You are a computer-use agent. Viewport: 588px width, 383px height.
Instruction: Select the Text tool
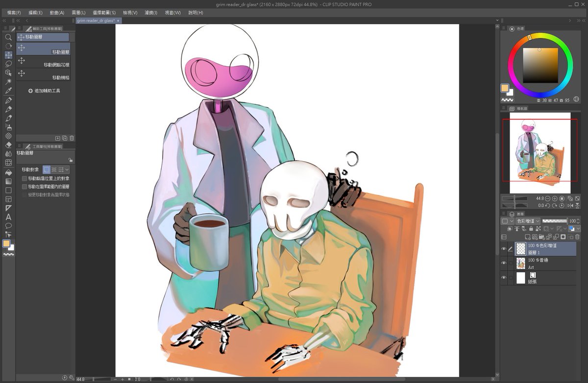8,217
